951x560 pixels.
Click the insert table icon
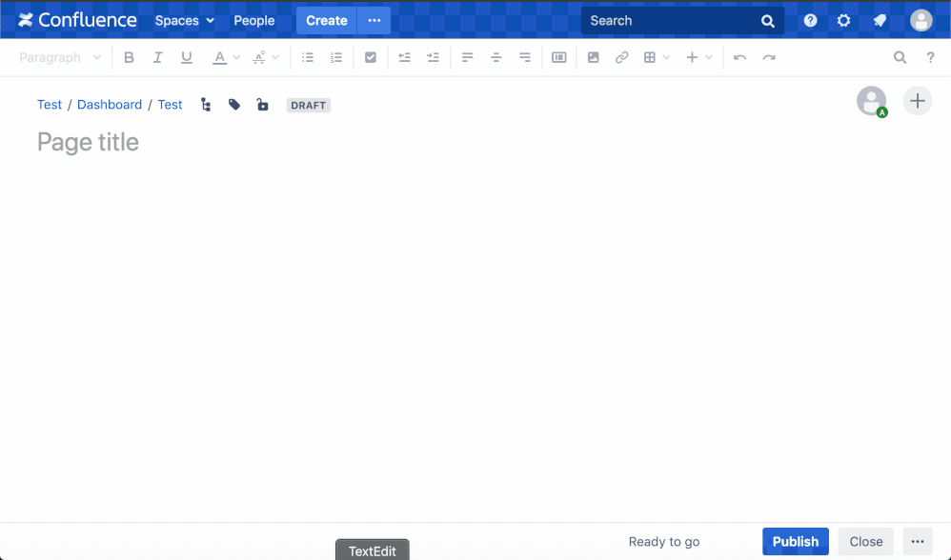point(650,57)
